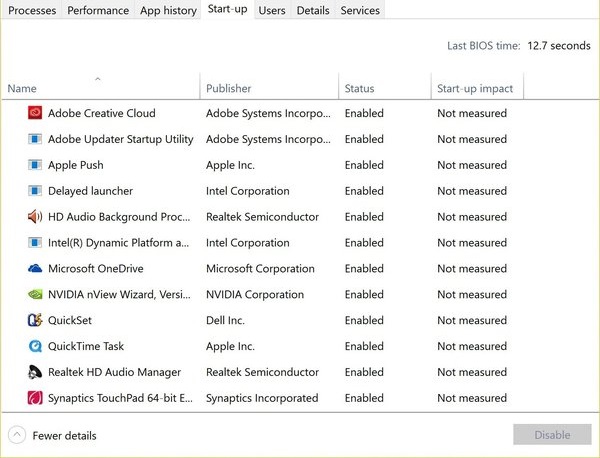
Task: Click the HD Audio Background speaker icon
Action: click(35, 217)
